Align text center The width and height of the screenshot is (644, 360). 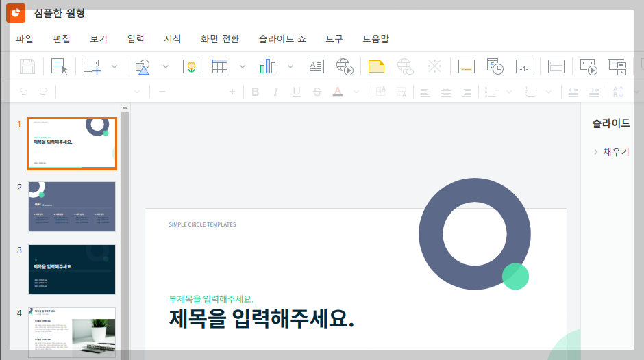[446, 92]
